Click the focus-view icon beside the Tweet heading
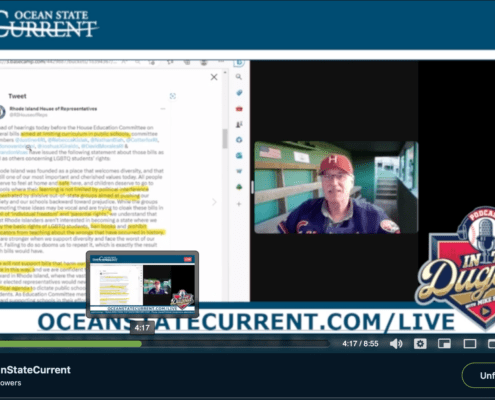 [173, 96]
